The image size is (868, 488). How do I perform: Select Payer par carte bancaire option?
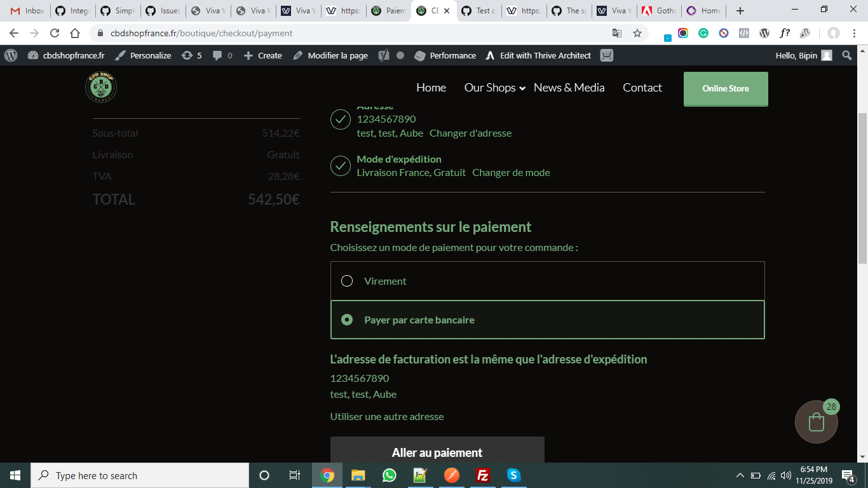(x=347, y=320)
